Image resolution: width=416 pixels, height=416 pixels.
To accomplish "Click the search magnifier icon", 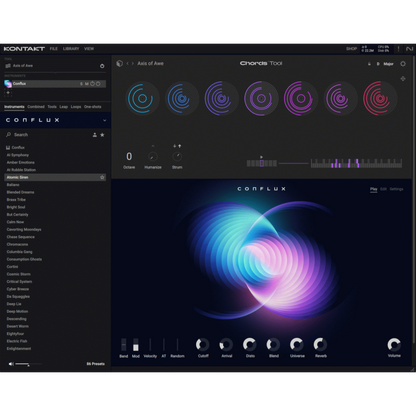I will (8, 135).
